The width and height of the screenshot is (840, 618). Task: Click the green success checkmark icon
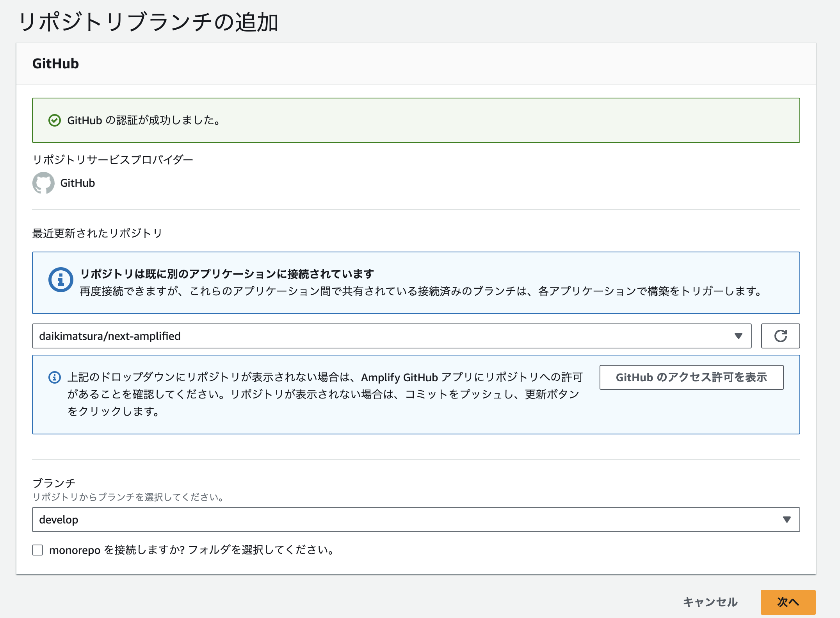[x=55, y=120]
